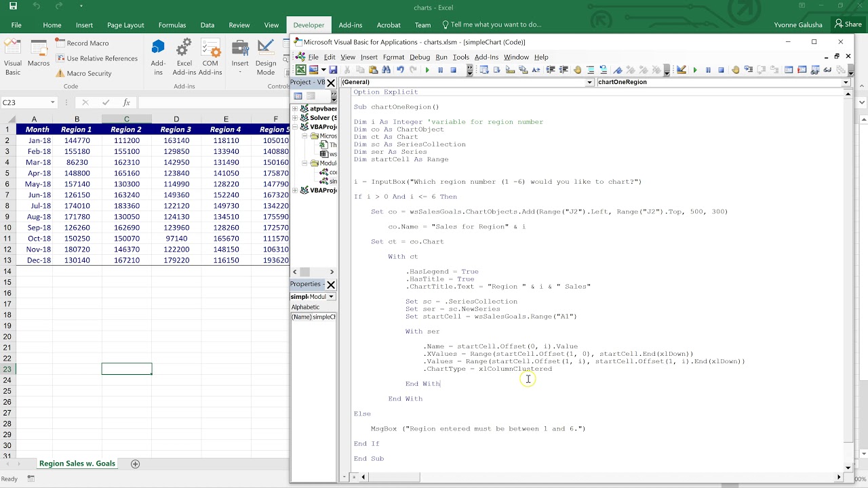Click the Run Sub play icon
Viewport: 868px width, 488px height.
click(x=427, y=70)
